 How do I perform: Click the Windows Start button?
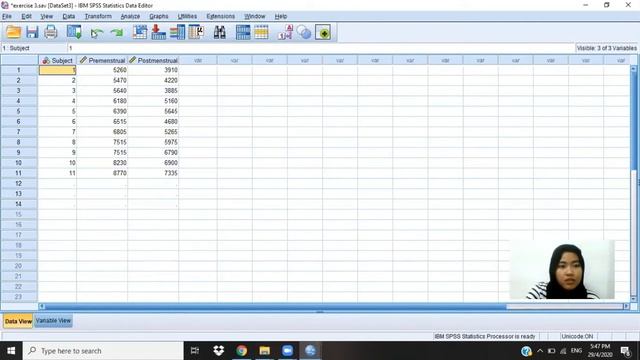tap(11, 351)
